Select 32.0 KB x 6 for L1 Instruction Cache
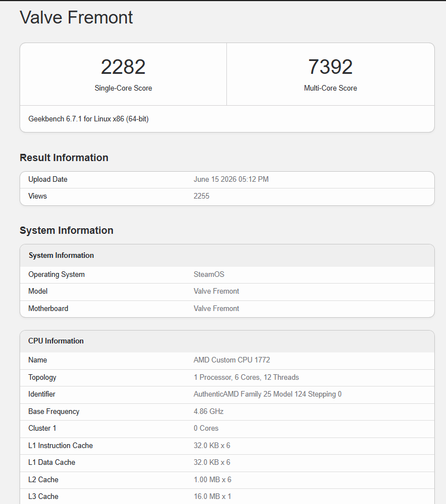Screen dimensions: 446x504 coord(212,445)
